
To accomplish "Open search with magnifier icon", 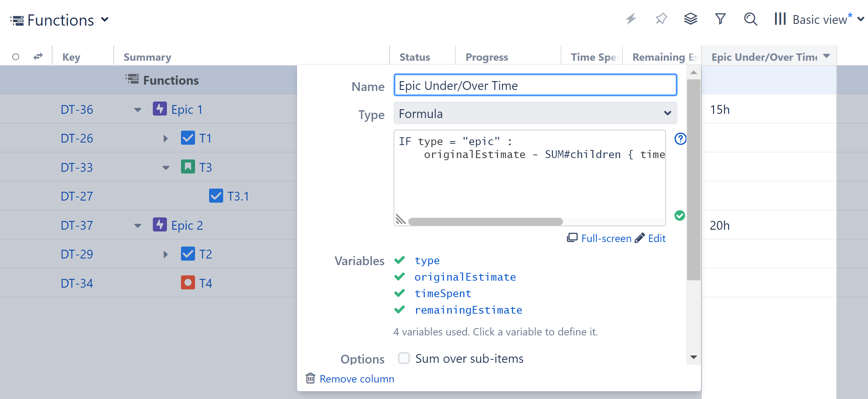I will 750,19.
